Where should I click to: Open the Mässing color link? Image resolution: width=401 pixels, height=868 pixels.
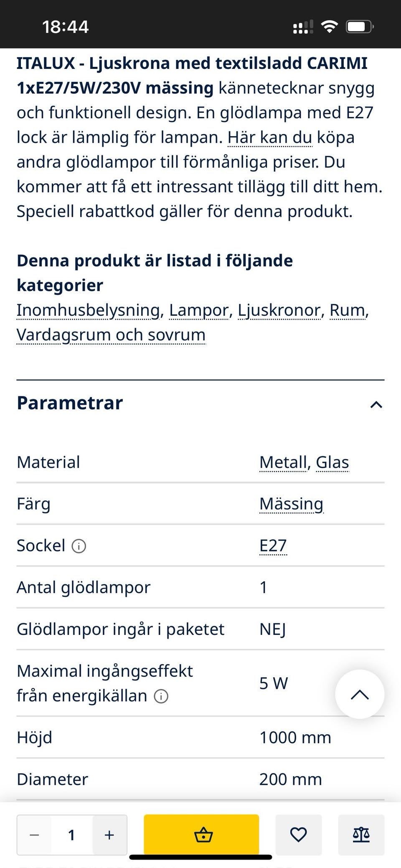[x=291, y=504]
